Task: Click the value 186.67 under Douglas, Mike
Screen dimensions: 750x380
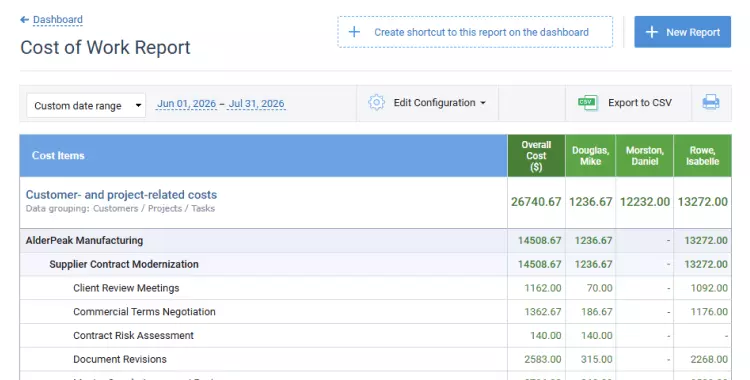Action: 596,312
